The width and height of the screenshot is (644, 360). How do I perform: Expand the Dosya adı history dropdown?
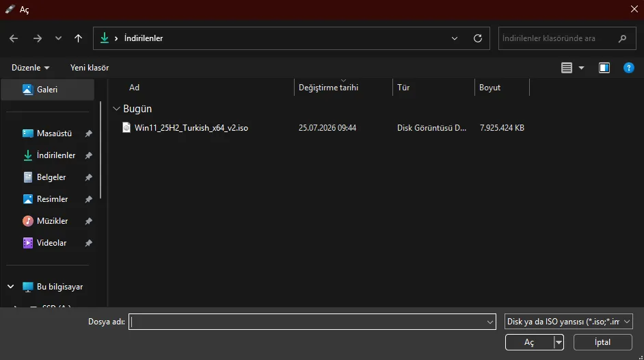[490, 322]
